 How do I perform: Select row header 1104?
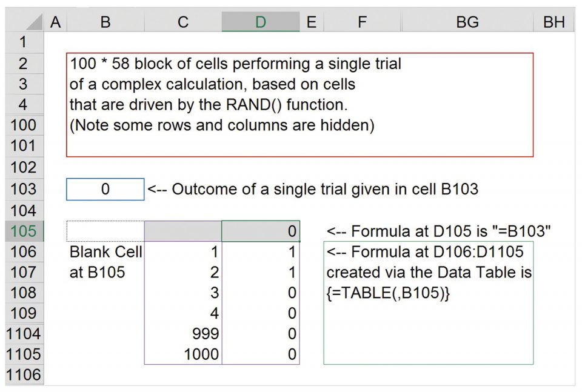click(x=23, y=334)
